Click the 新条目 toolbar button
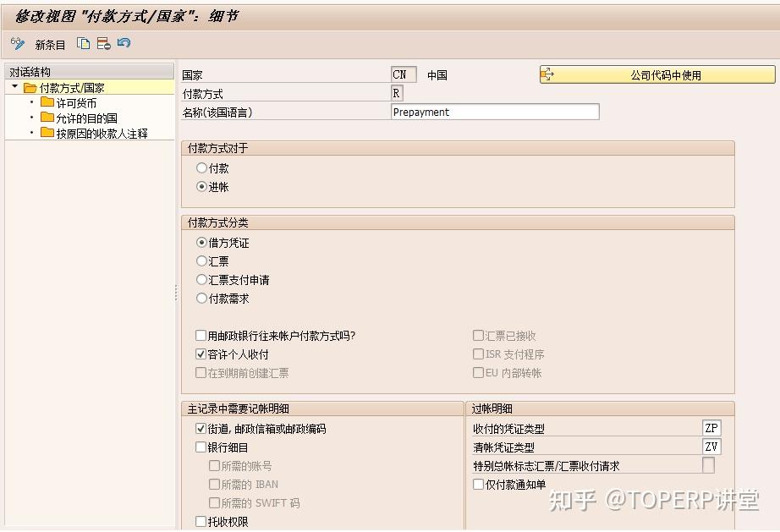780x532 pixels. 50,45
